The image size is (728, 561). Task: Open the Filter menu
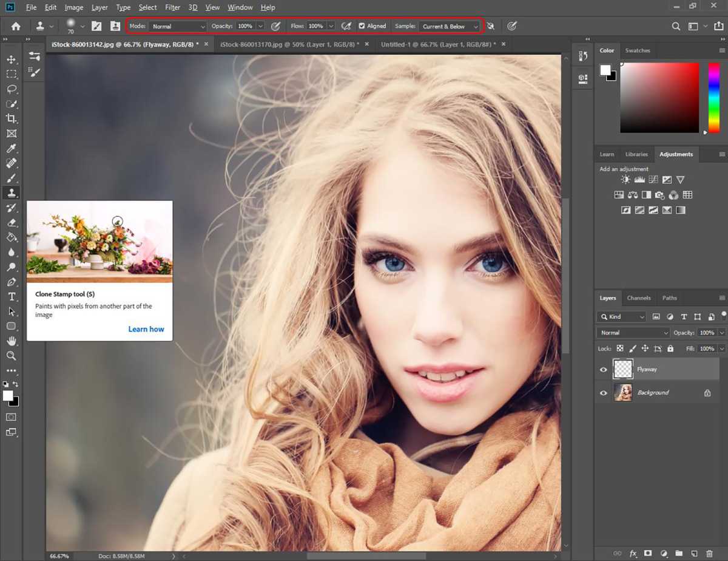click(172, 7)
